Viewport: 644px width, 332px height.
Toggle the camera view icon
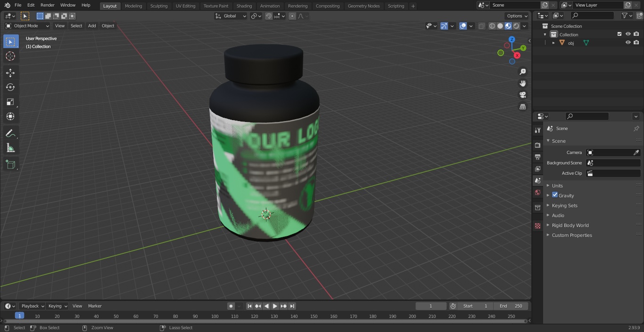point(522,95)
